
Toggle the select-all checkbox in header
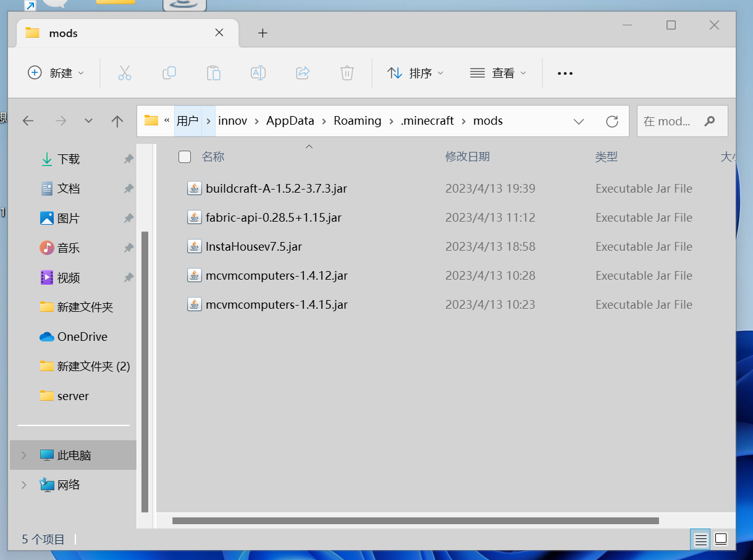185,157
